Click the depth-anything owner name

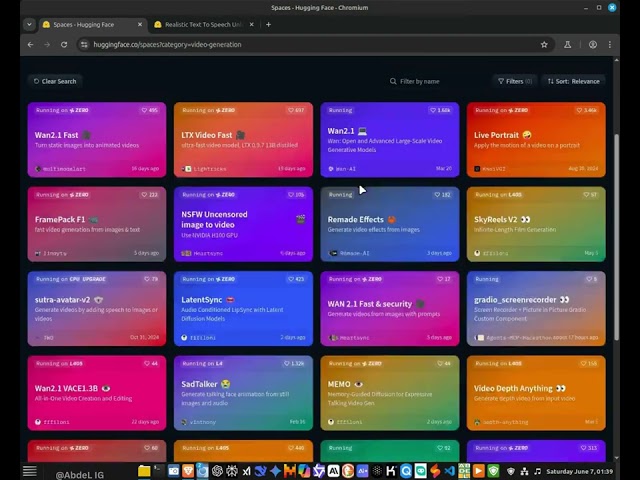[505, 422]
